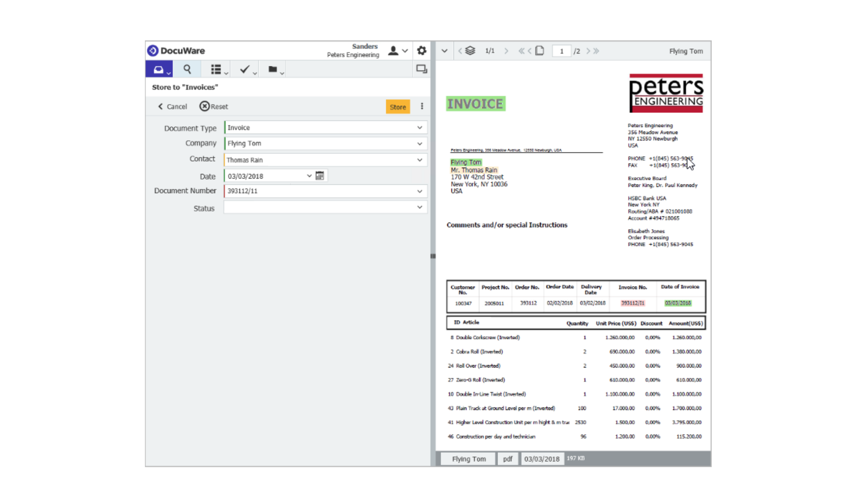857x504 pixels.
Task: Jump to last page of document
Action: pyautogui.click(x=596, y=51)
